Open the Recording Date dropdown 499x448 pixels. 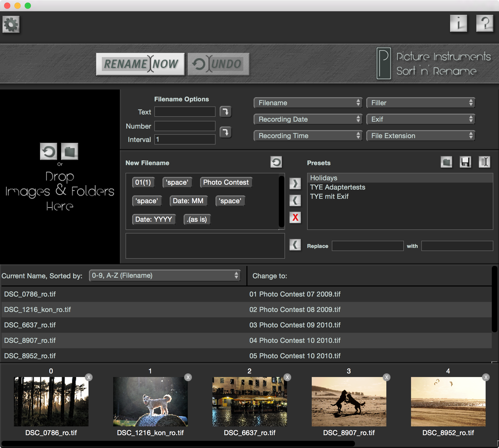(x=308, y=119)
